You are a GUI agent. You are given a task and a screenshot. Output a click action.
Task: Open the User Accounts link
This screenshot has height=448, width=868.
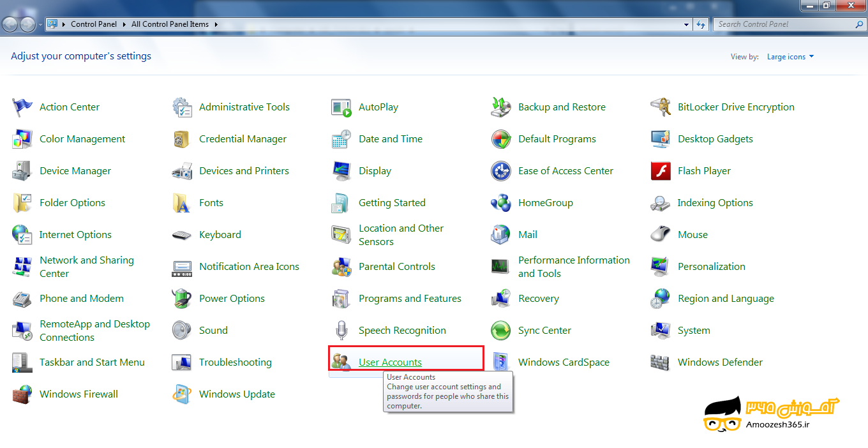[x=390, y=362]
